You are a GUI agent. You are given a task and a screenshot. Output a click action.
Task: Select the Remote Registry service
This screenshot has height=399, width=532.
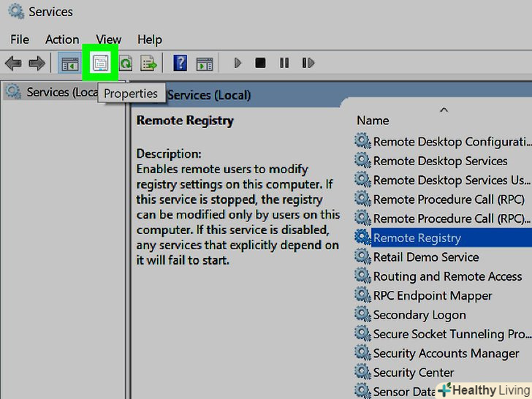tap(417, 237)
